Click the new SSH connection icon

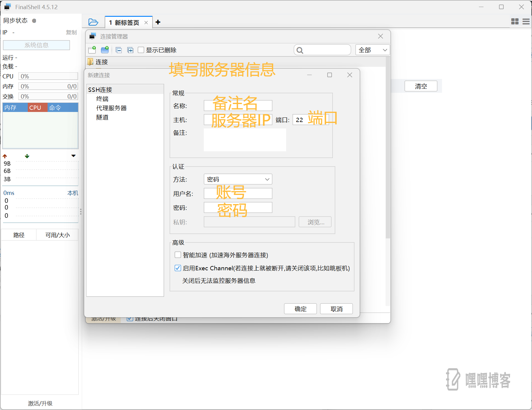click(92, 50)
